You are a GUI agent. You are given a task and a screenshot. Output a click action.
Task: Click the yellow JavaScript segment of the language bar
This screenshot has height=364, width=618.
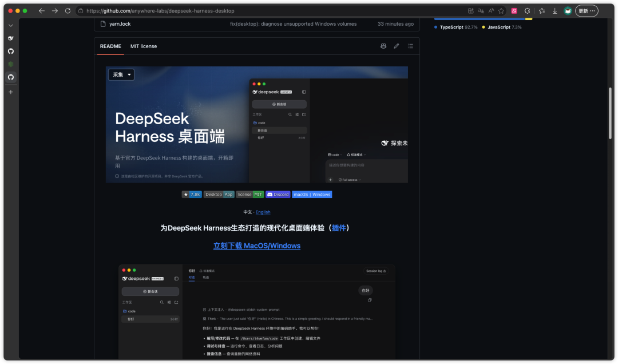[x=529, y=18]
